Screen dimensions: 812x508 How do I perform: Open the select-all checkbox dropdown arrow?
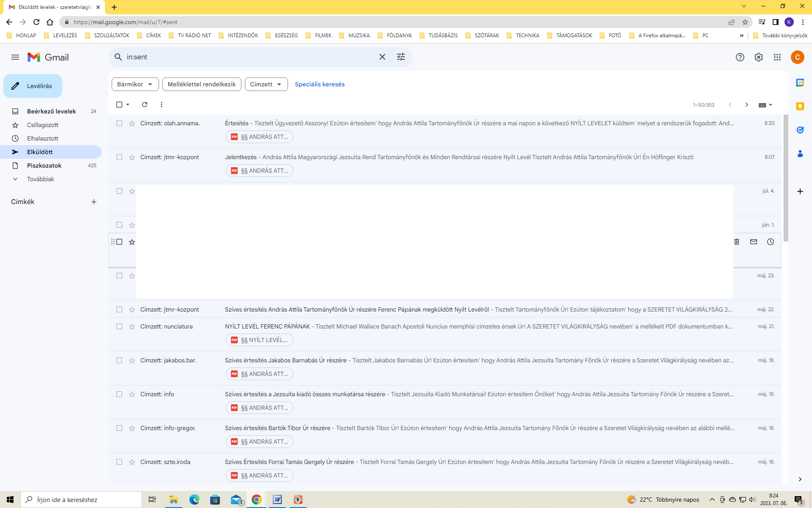tap(128, 105)
